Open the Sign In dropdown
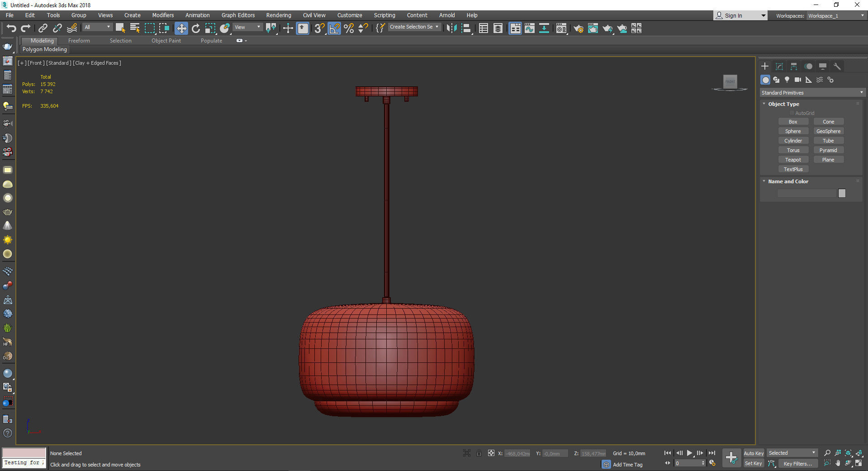The width and height of the screenshot is (868, 471). pos(740,16)
